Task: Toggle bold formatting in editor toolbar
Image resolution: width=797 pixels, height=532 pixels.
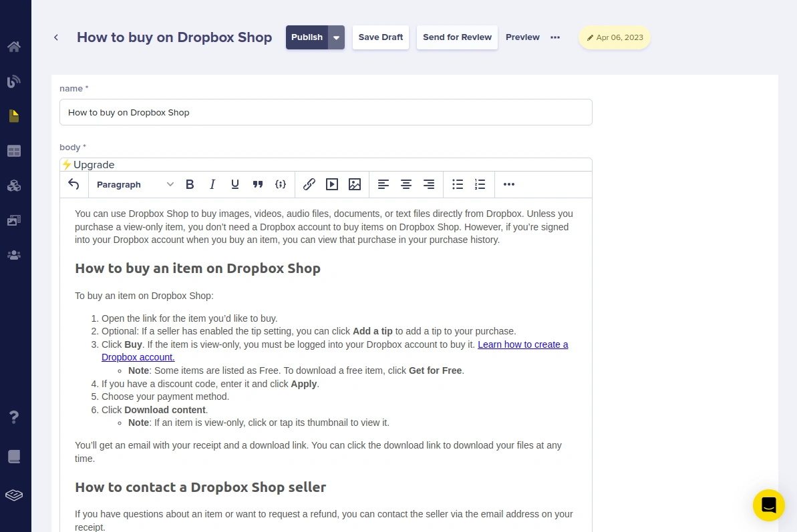Action: [190, 184]
